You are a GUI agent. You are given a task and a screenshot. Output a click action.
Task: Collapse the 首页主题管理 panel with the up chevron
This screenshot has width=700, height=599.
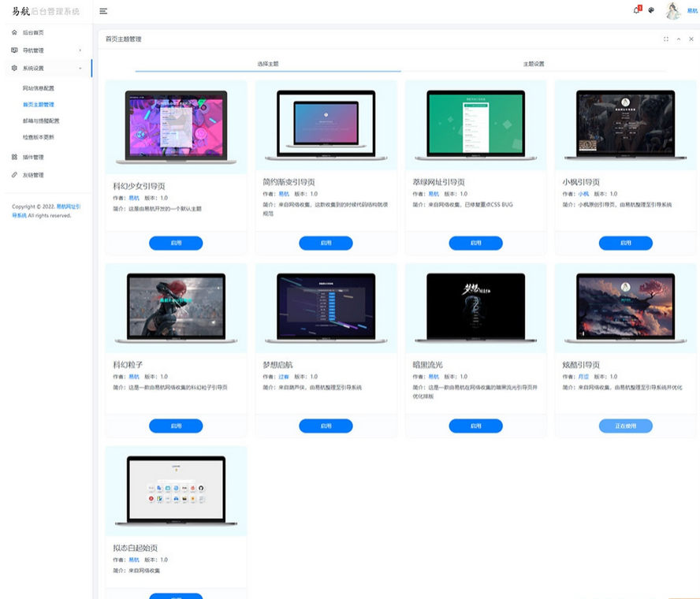679,39
